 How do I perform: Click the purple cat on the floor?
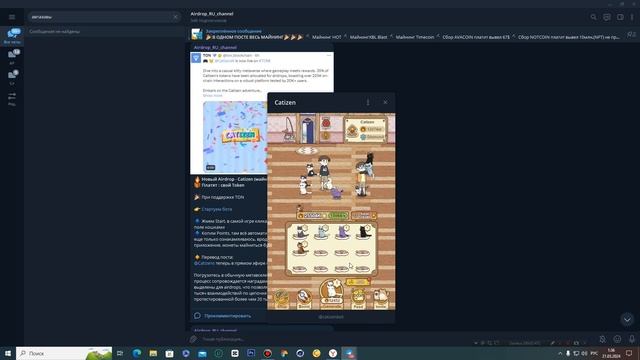coord(337,193)
